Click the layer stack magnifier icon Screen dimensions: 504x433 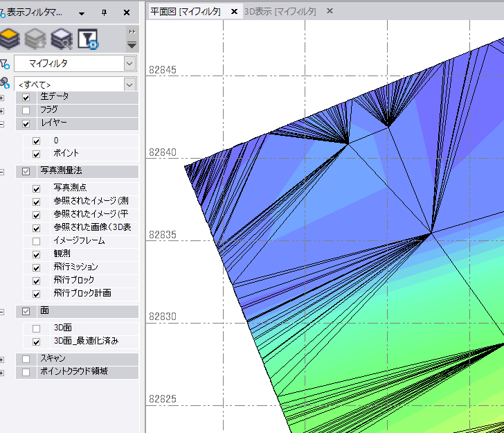[61, 38]
